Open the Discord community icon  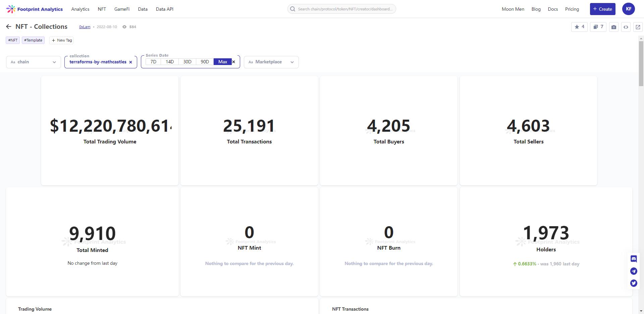click(x=634, y=259)
